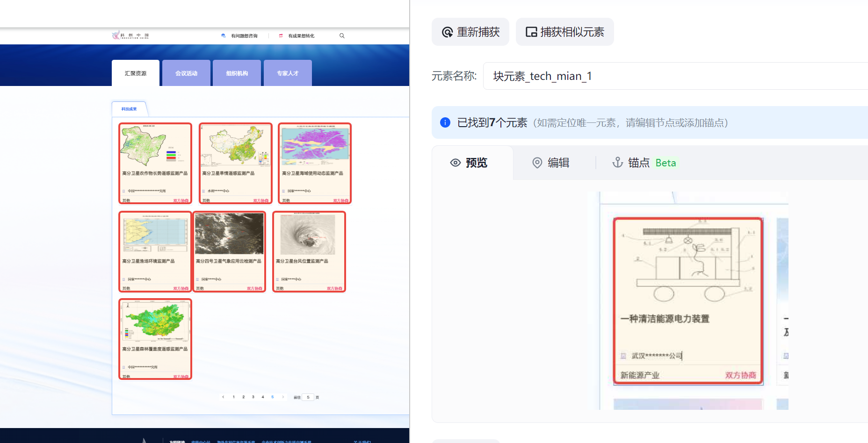
Task: Go to previous page with left chevron
Action: click(223, 397)
